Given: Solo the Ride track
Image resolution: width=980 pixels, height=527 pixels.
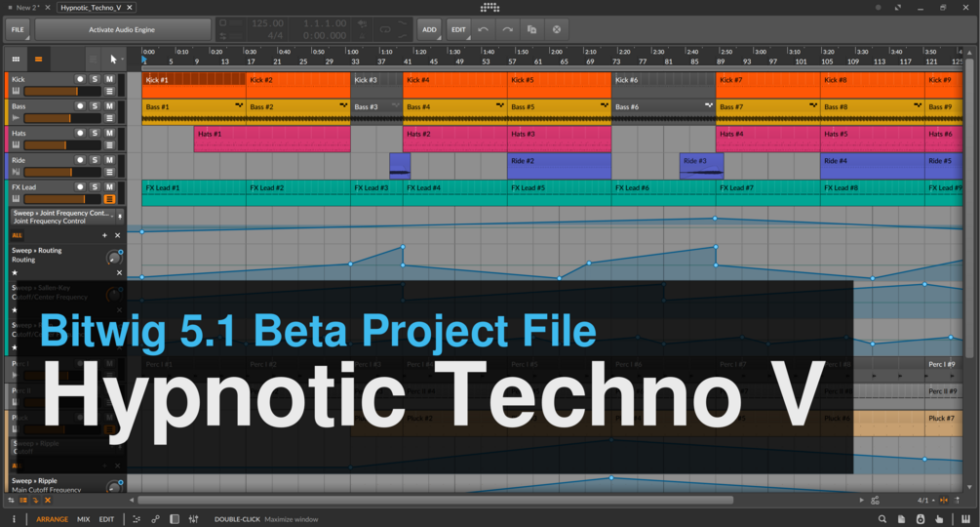Looking at the screenshot, I should 95,160.
